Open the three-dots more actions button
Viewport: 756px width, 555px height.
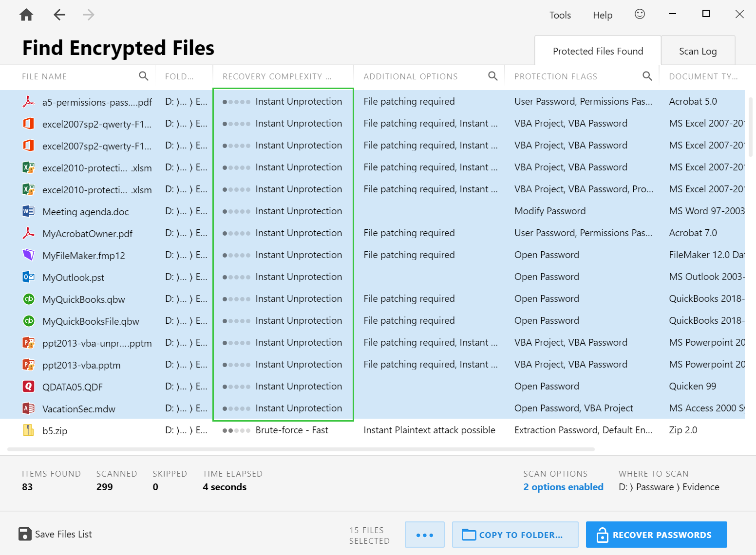pos(424,535)
